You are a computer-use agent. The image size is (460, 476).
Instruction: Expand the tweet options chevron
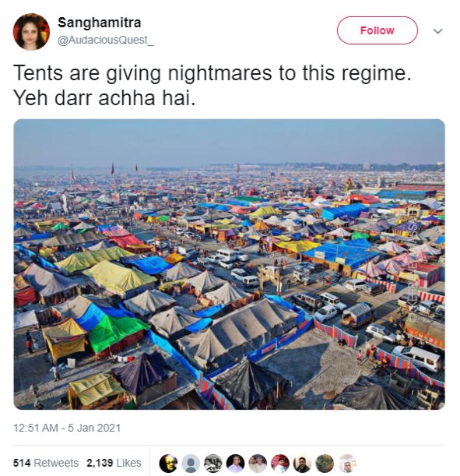[437, 31]
